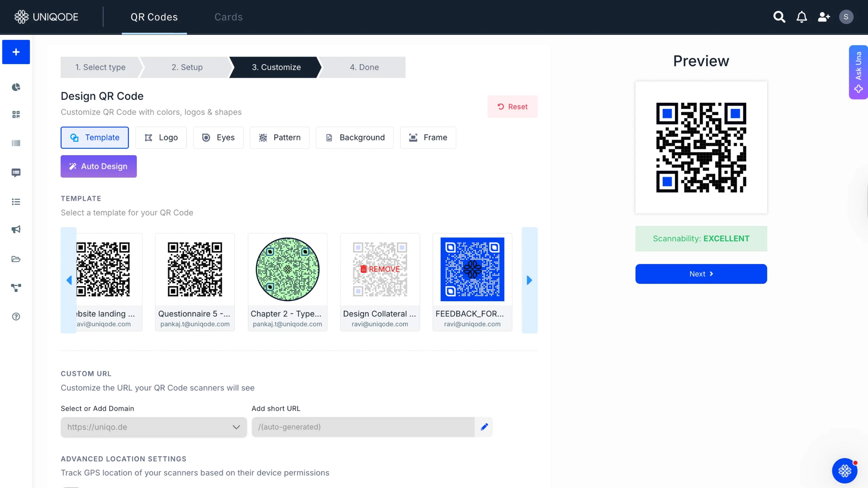The image size is (868, 488).
Task: Click the ADVANCED LOCATION SETTINGS heading
Action: pos(123,459)
